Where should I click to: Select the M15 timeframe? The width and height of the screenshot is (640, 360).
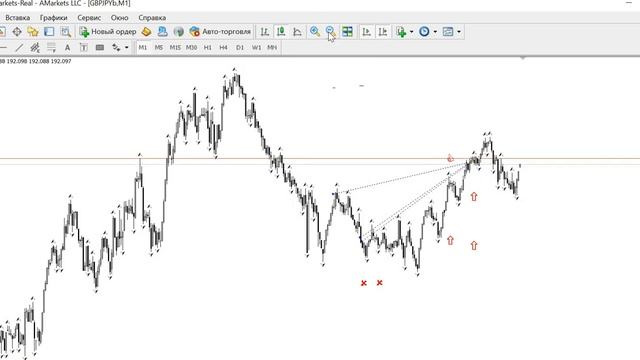tap(175, 48)
